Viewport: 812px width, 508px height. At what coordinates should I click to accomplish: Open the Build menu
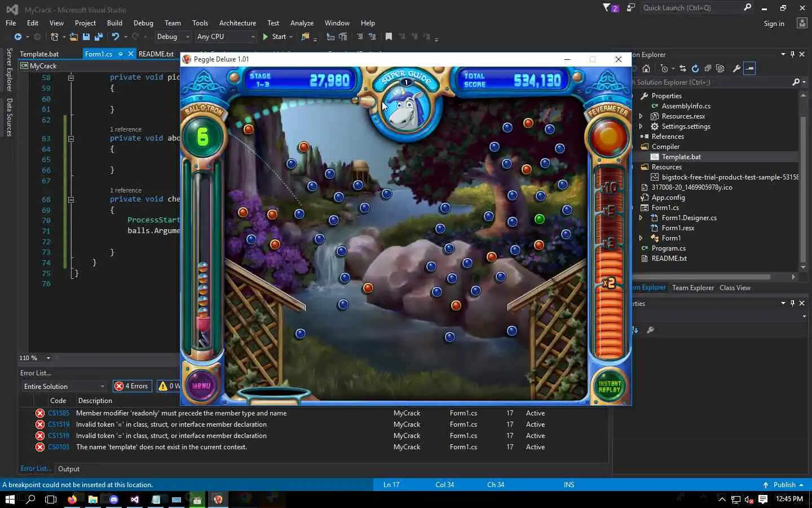click(114, 23)
